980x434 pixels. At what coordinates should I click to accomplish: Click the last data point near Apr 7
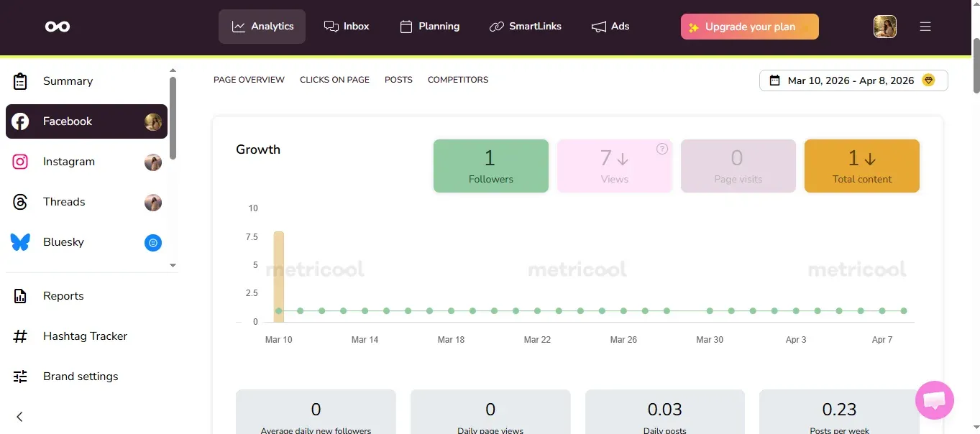click(904, 311)
